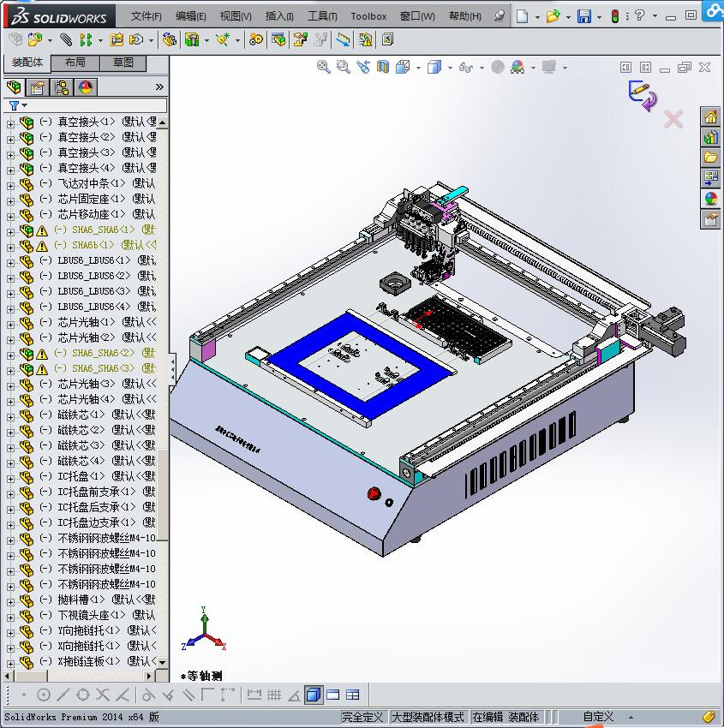Open SolidWorks Resources home task pane
724x728 pixels.
(710, 117)
